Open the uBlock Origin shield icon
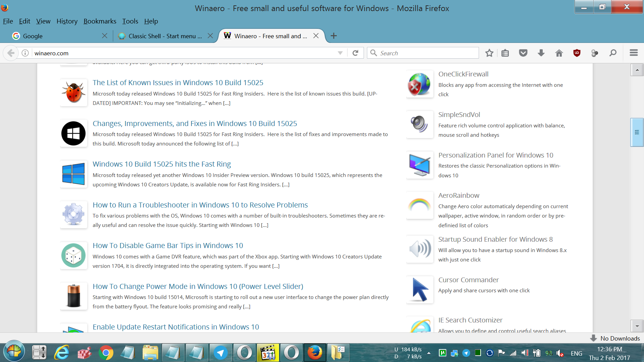Image resolution: width=644 pixels, height=362 pixels. tap(577, 53)
